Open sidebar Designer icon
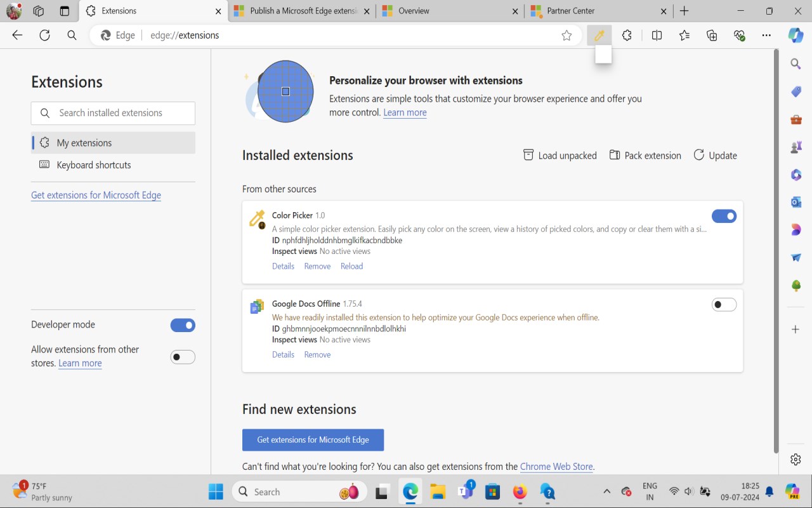Viewport: 812px width, 508px height. tap(796, 229)
